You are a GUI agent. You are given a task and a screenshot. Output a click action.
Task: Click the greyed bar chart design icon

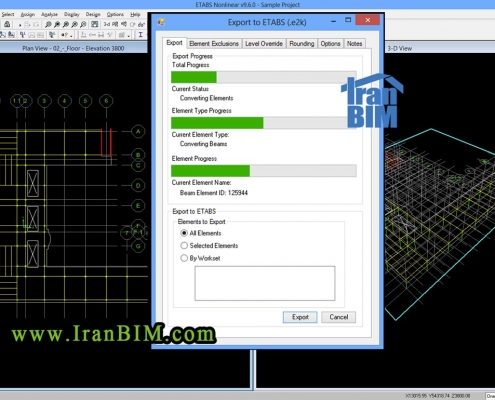[121, 35]
